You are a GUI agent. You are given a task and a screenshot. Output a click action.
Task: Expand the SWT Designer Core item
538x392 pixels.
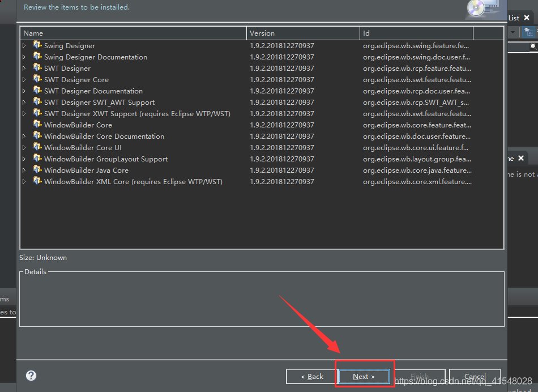pyautogui.click(x=24, y=80)
